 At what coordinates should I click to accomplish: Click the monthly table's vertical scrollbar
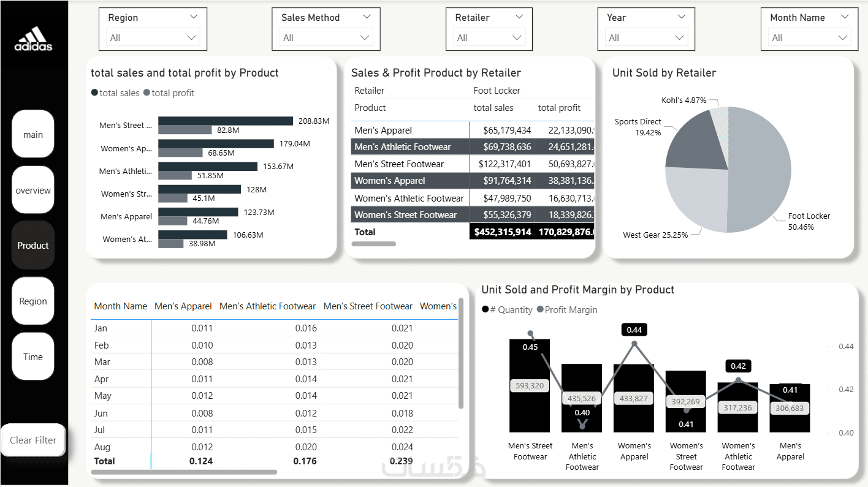point(461,353)
